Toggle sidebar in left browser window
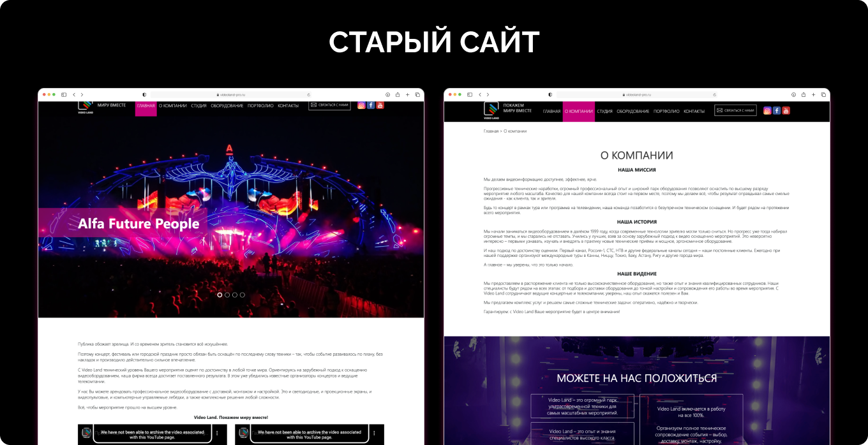Viewport: 868px width, 445px height. pyautogui.click(x=64, y=94)
